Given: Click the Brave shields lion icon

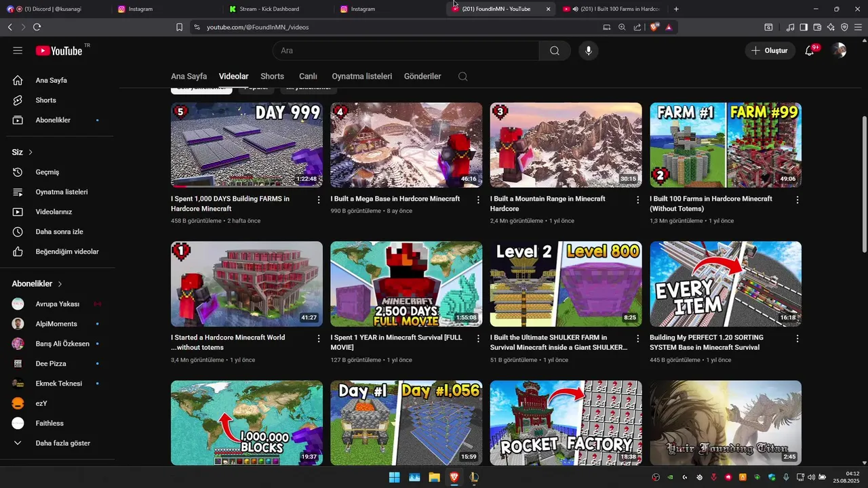Looking at the screenshot, I should pyautogui.click(x=654, y=27).
